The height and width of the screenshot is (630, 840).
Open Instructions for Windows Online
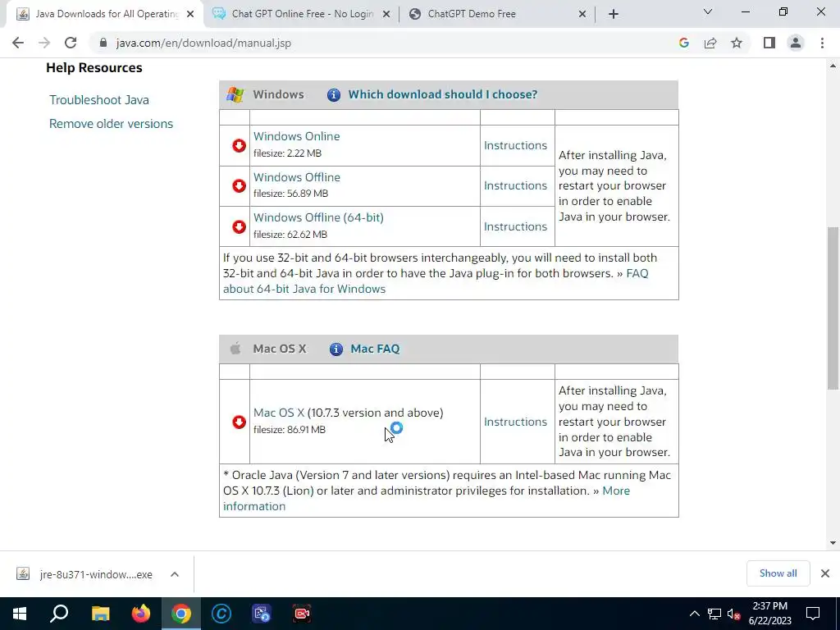[515, 146]
